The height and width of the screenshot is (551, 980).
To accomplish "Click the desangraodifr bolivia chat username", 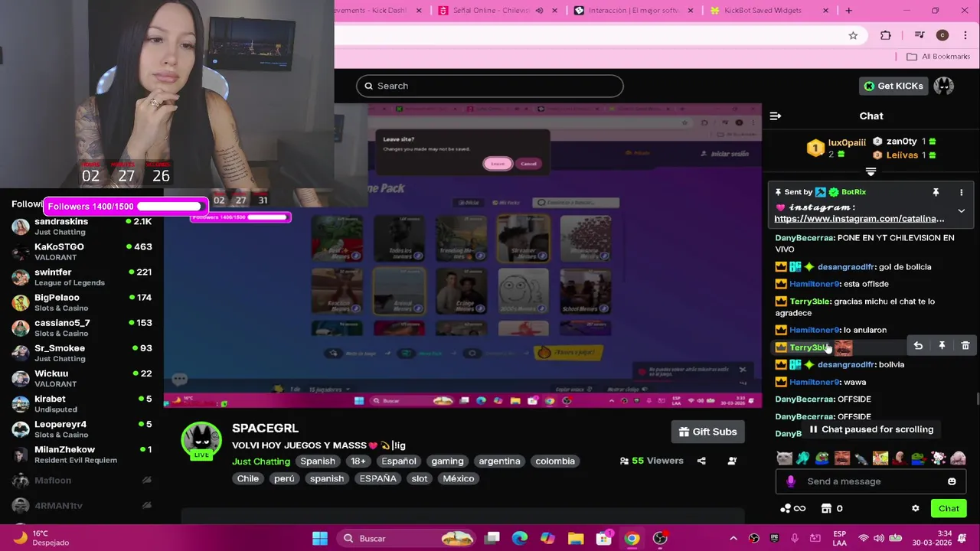I will (845, 365).
